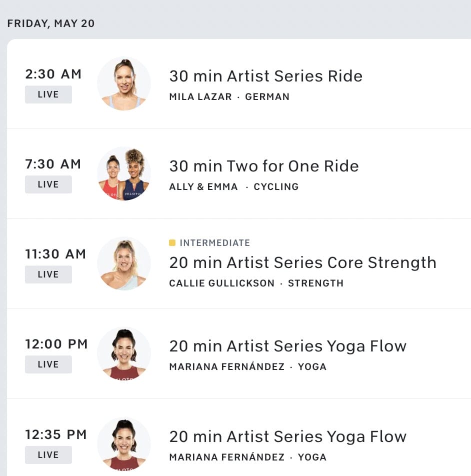
Task: Click the Friday, May 20 date header
Action: [x=51, y=23]
